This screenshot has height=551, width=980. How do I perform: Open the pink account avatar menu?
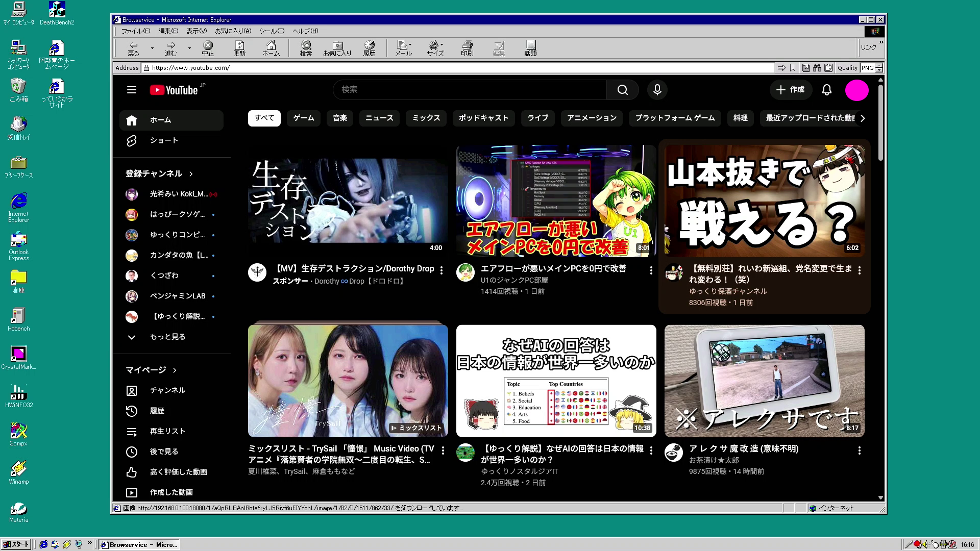coord(857,90)
